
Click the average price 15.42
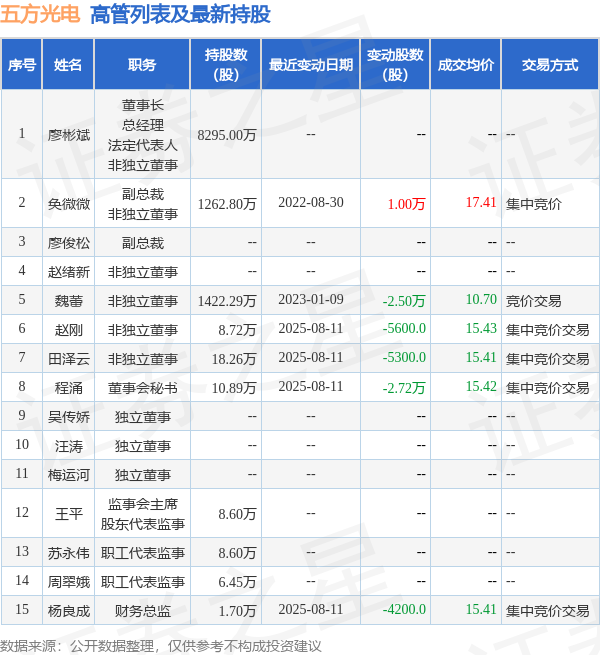point(481,386)
